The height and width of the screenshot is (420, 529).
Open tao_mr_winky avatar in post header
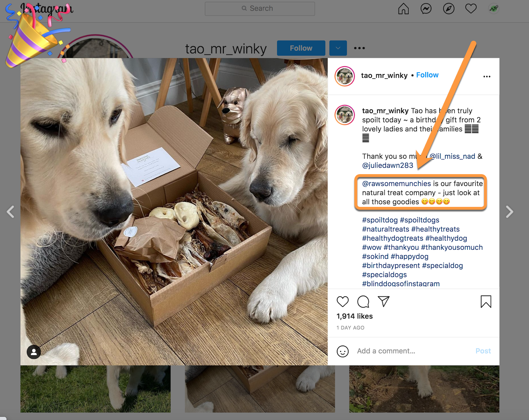coord(345,76)
